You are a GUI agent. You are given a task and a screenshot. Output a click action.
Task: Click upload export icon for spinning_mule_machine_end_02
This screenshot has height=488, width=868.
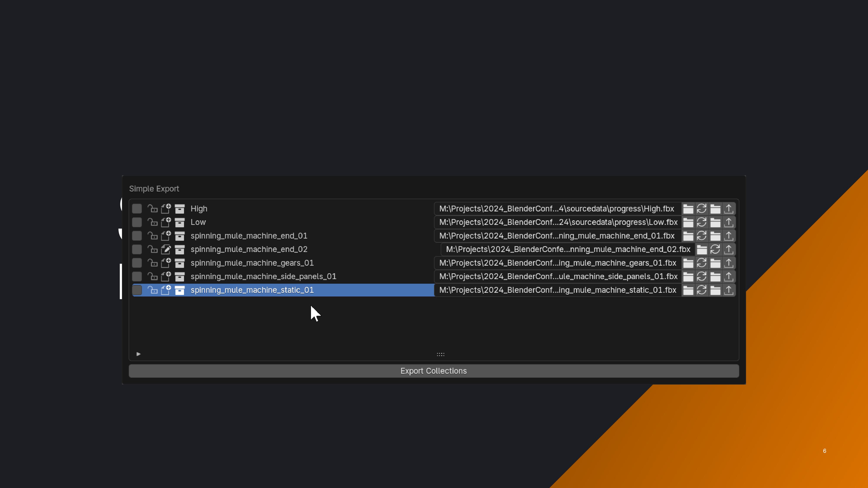[x=728, y=250]
